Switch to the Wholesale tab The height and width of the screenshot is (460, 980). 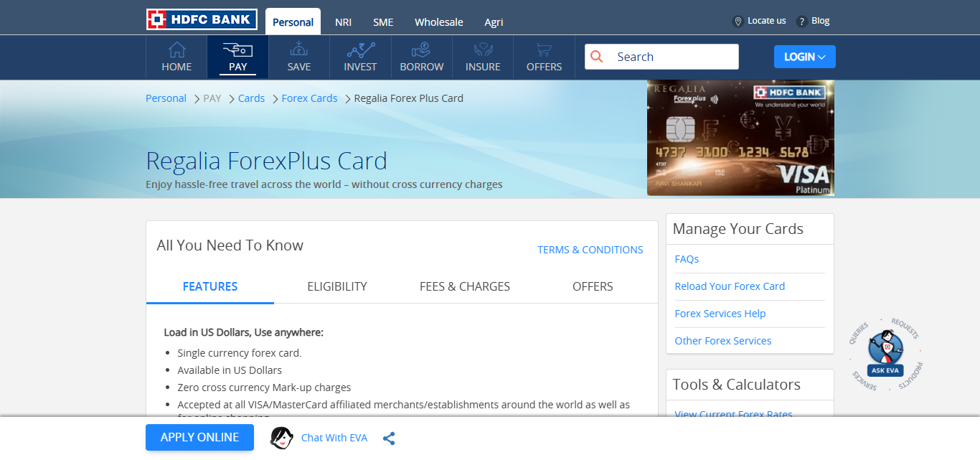tap(439, 22)
